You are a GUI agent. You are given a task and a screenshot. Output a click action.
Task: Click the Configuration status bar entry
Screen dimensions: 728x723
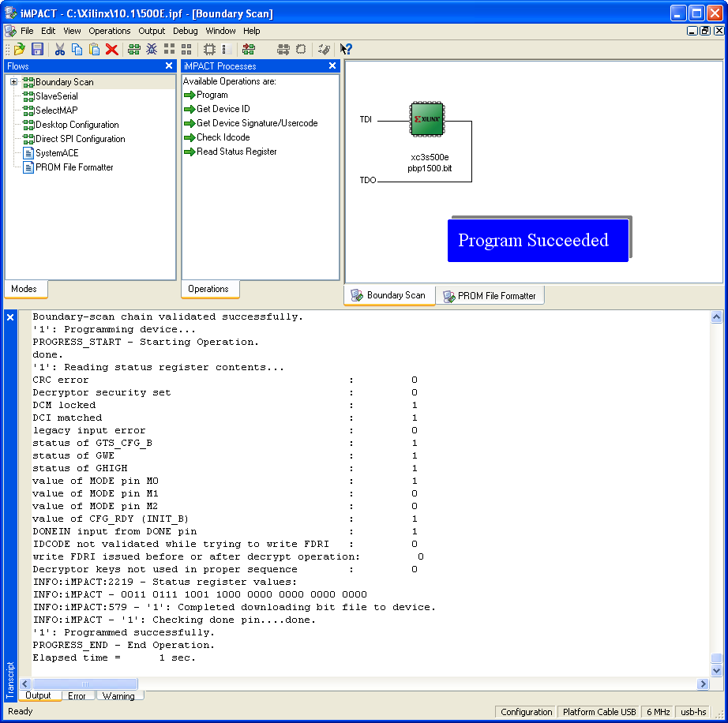pyautogui.click(x=527, y=712)
